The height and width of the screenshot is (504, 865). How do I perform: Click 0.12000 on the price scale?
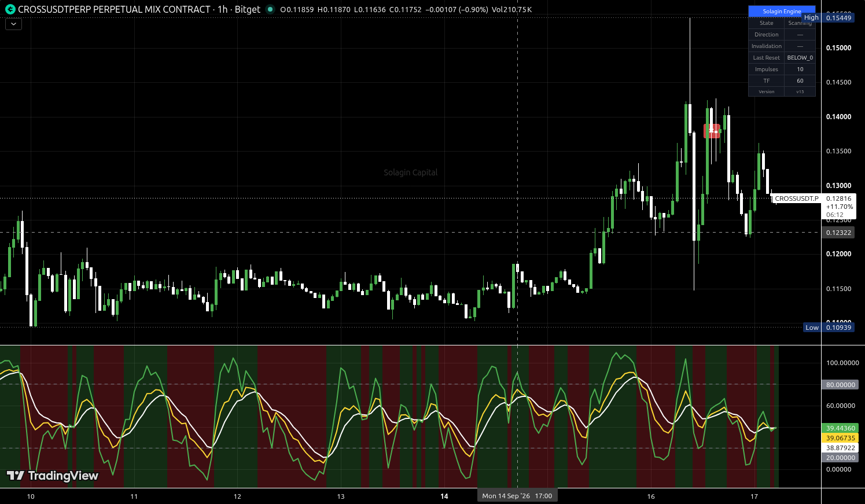838,254
